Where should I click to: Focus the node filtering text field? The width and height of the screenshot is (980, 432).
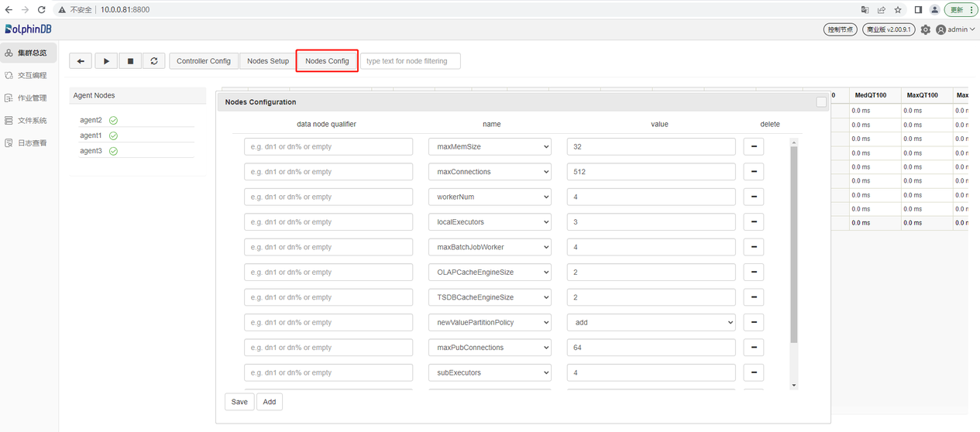click(411, 61)
